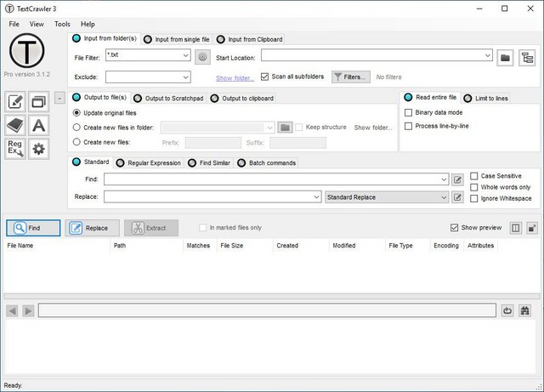Click the TextCrawler T logo
The image size is (544, 392).
tap(27, 51)
